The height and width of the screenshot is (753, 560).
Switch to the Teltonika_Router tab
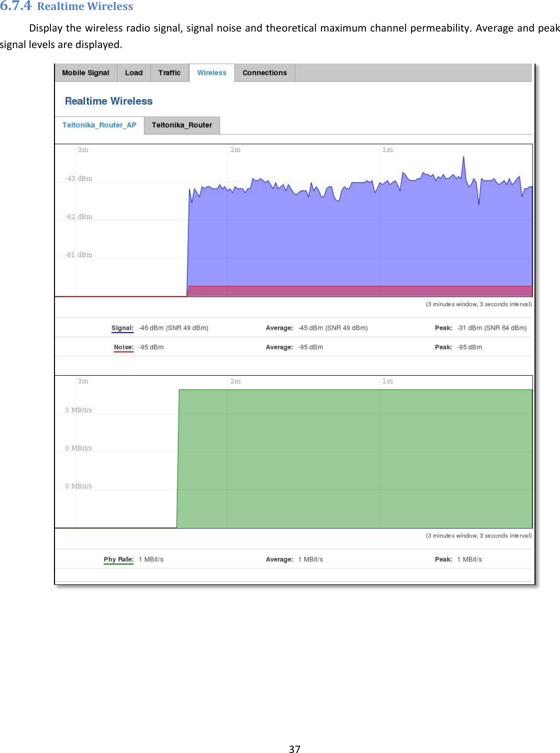181,125
